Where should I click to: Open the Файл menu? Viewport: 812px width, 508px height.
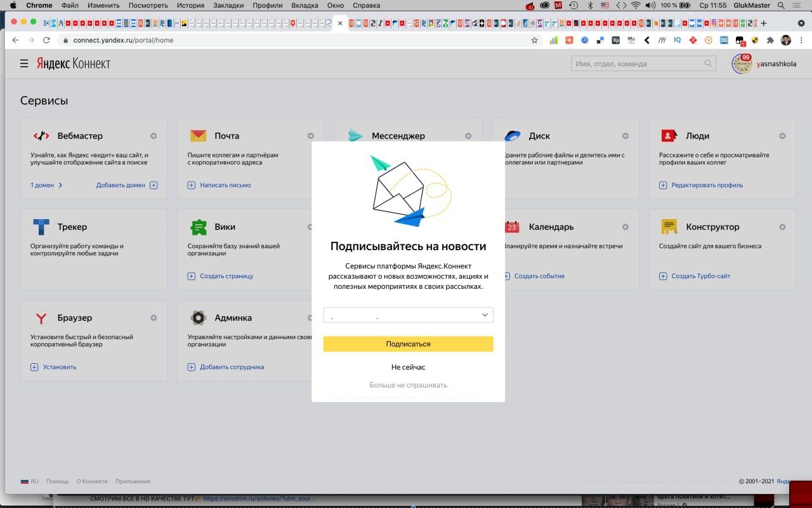point(70,5)
